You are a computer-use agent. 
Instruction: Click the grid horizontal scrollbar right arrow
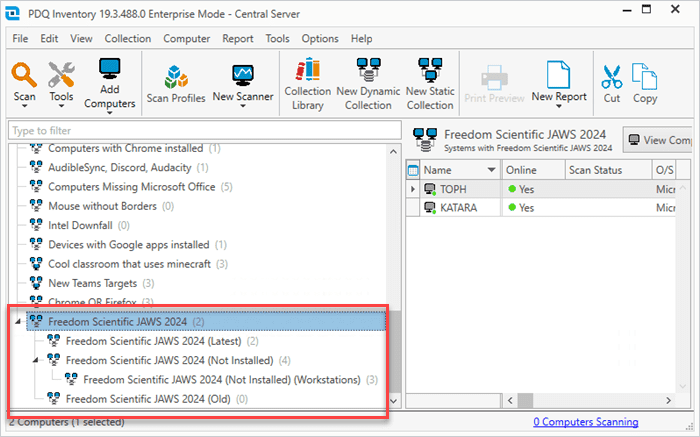[x=668, y=400]
